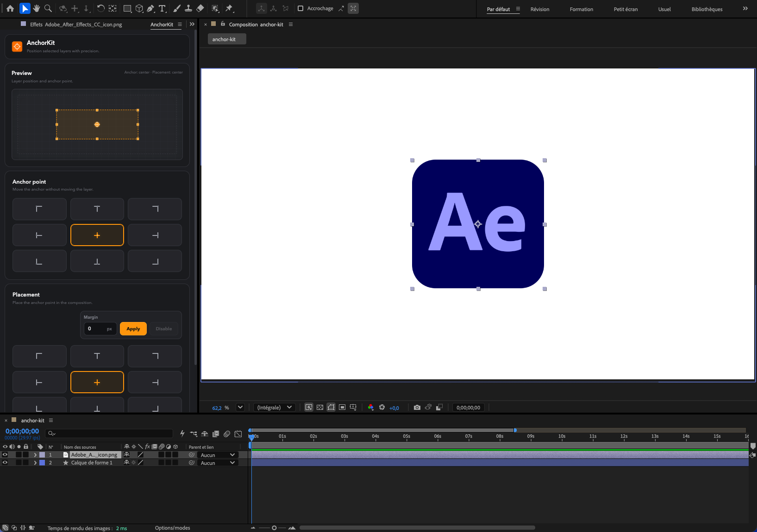The width and height of the screenshot is (757, 532).
Task: Select the Zoom magnifier tool
Action: click(x=48, y=8)
